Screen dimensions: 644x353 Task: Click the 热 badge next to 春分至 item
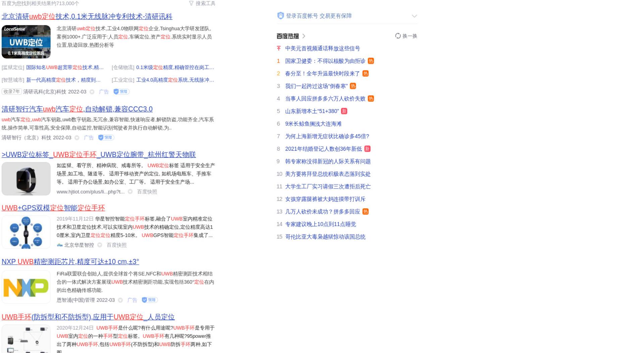[x=366, y=73]
